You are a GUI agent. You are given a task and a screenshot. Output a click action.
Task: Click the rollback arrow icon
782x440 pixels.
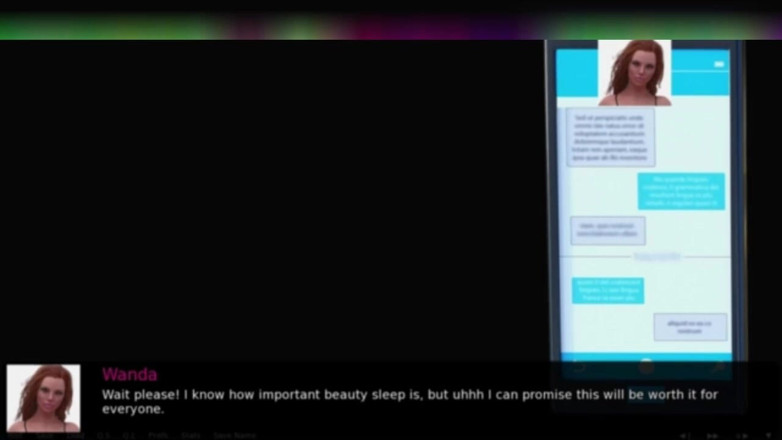coord(685,436)
